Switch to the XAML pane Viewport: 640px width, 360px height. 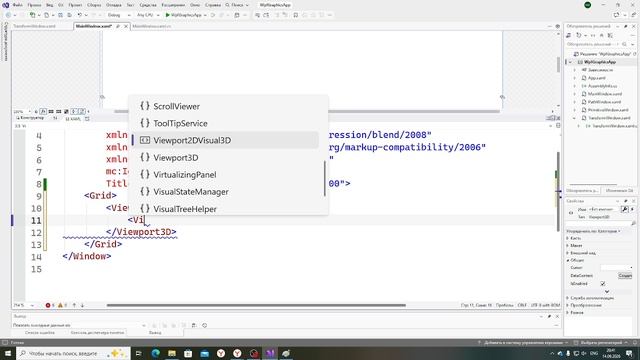(73, 118)
